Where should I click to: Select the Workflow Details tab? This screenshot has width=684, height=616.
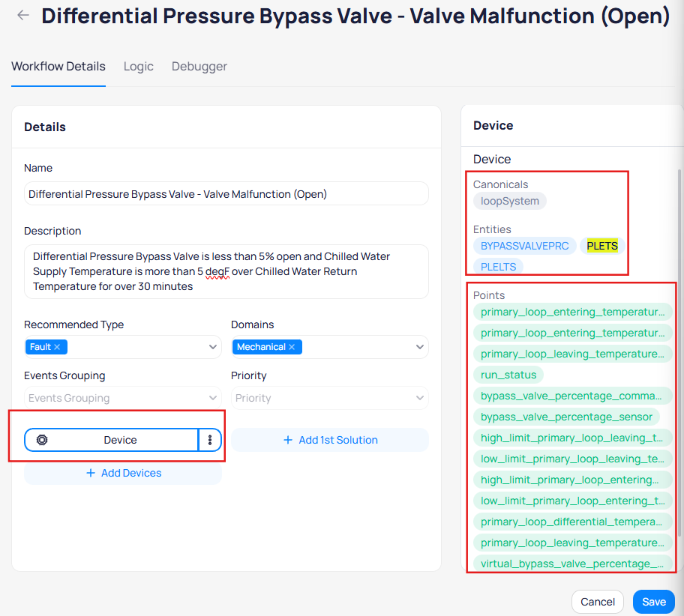[58, 67]
